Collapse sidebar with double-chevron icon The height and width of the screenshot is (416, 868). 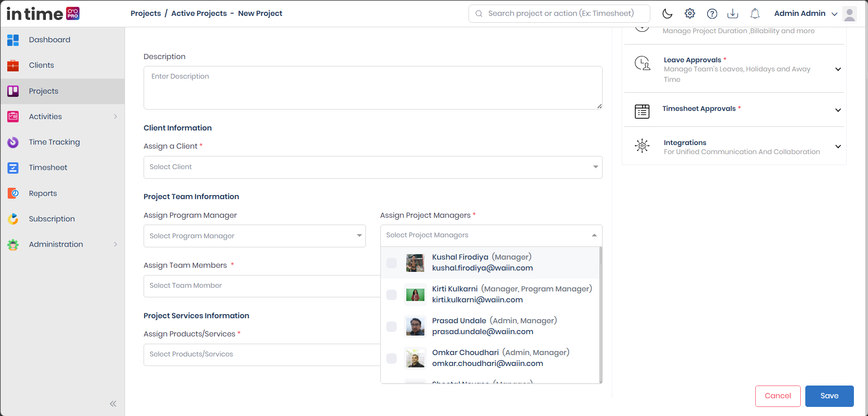[x=113, y=404]
